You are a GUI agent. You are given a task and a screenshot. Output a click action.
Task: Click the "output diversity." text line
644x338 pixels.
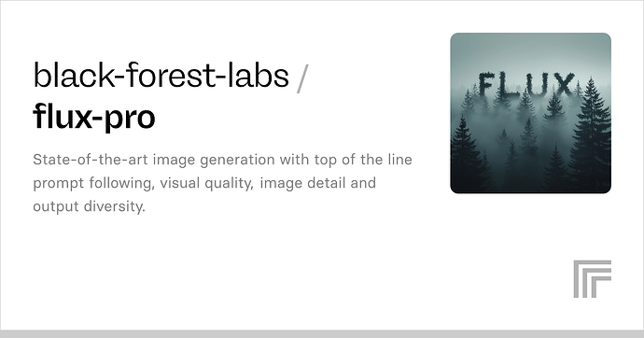(89, 206)
